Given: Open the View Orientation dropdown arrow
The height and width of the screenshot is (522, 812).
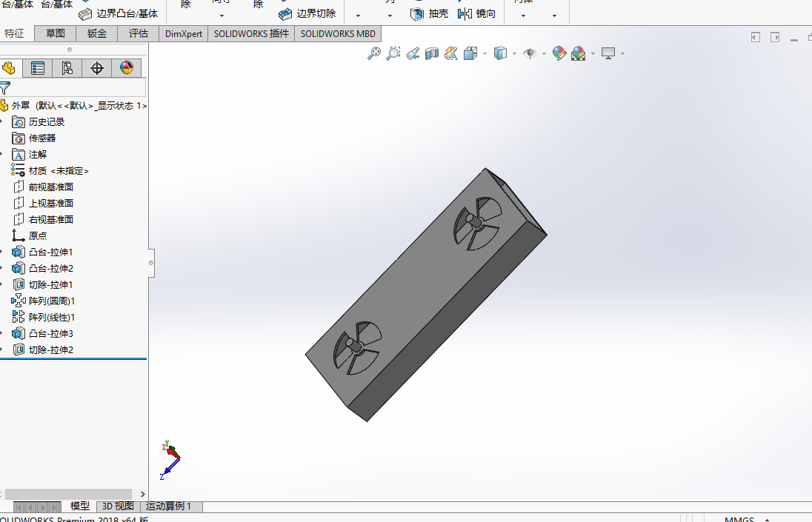Looking at the screenshot, I should 485,54.
